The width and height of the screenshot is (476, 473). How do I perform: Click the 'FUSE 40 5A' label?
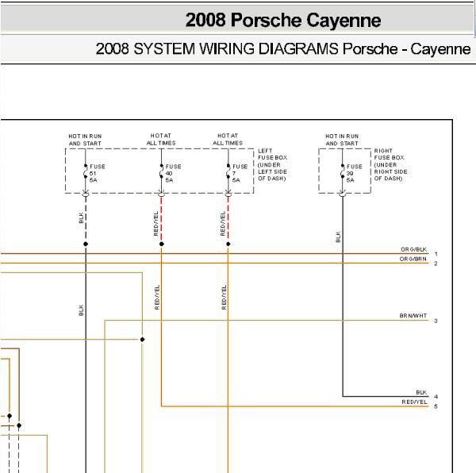(x=173, y=173)
